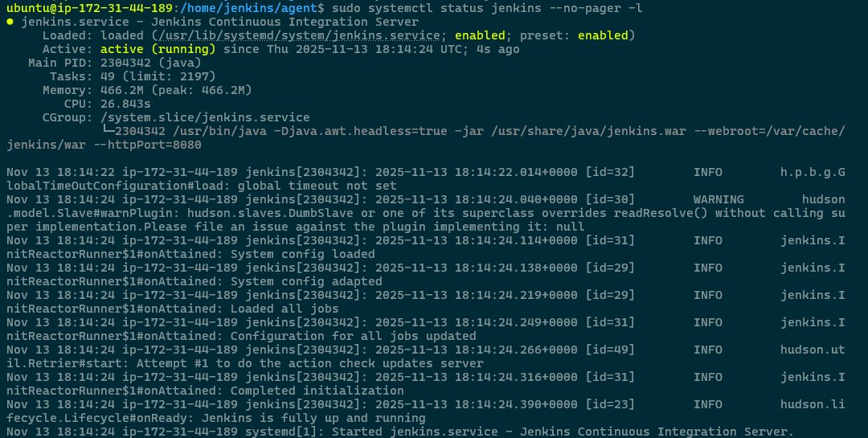
Task: Click the "System config loaded" log message
Action: (302, 254)
